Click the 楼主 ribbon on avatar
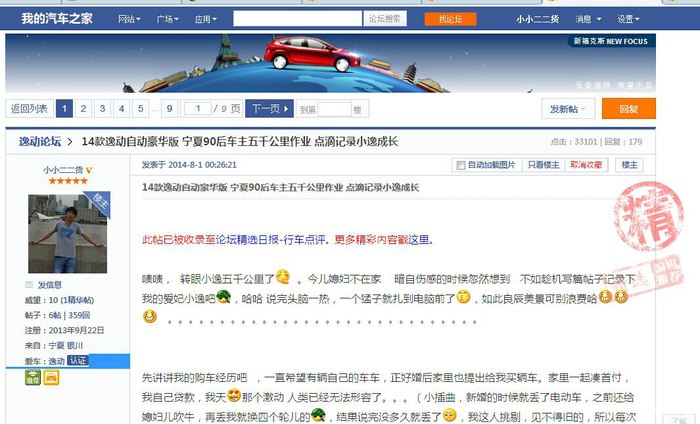Screen dimensions: 700x424 coord(99,203)
